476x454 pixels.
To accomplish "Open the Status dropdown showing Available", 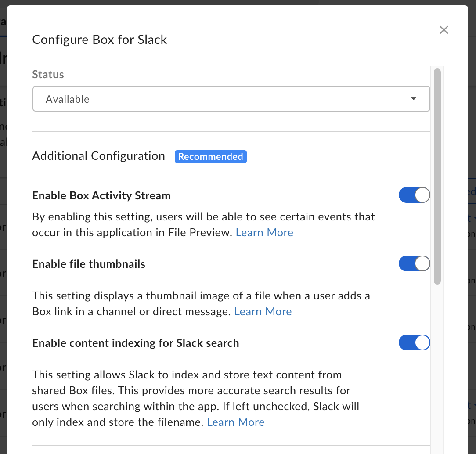I will point(231,99).
